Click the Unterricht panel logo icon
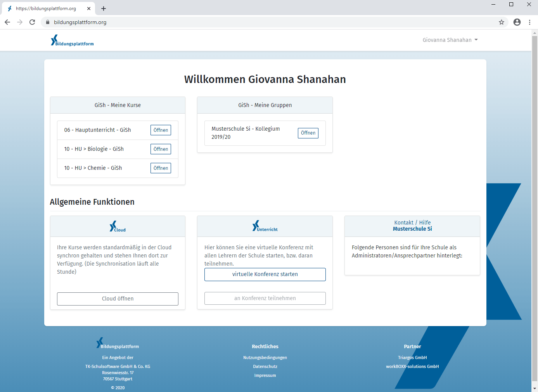538x392 pixels. coord(265,226)
